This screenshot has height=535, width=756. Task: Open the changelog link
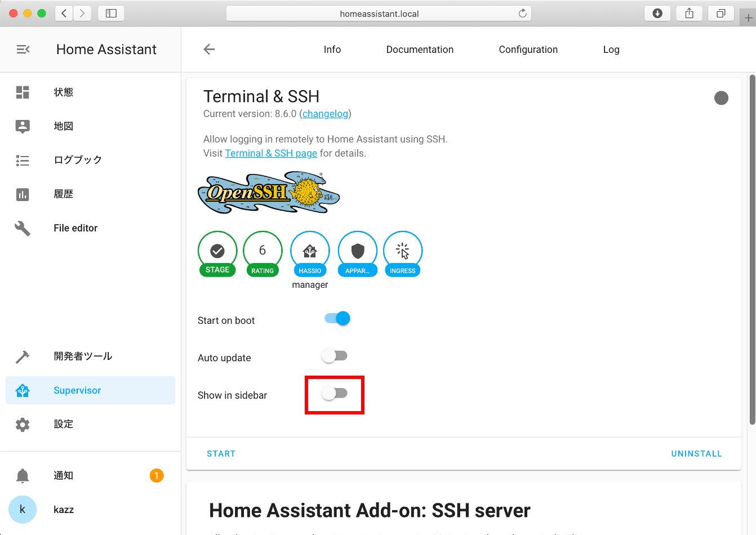(x=325, y=114)
